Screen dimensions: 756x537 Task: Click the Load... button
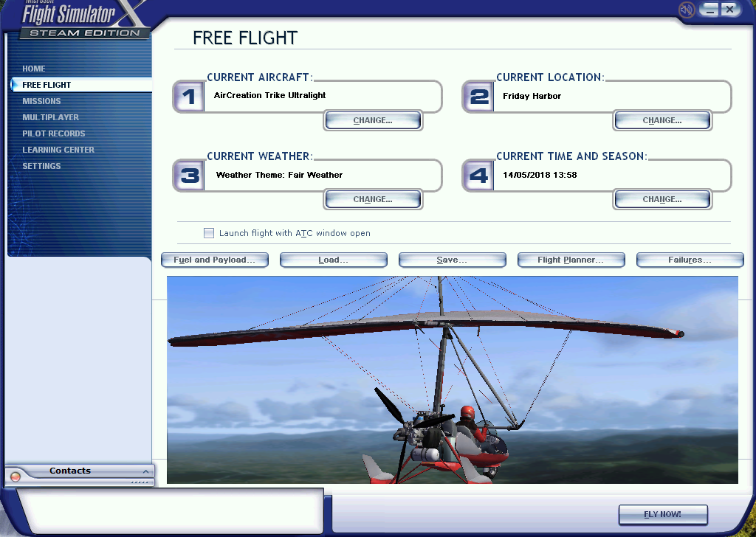tap(333, 260)
